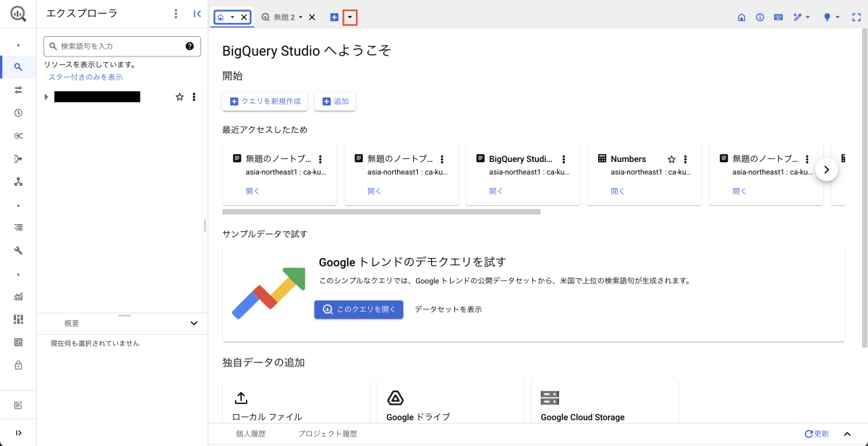Open BigQuery Studio magnifier icon in sidebar

tap(18, 67)
